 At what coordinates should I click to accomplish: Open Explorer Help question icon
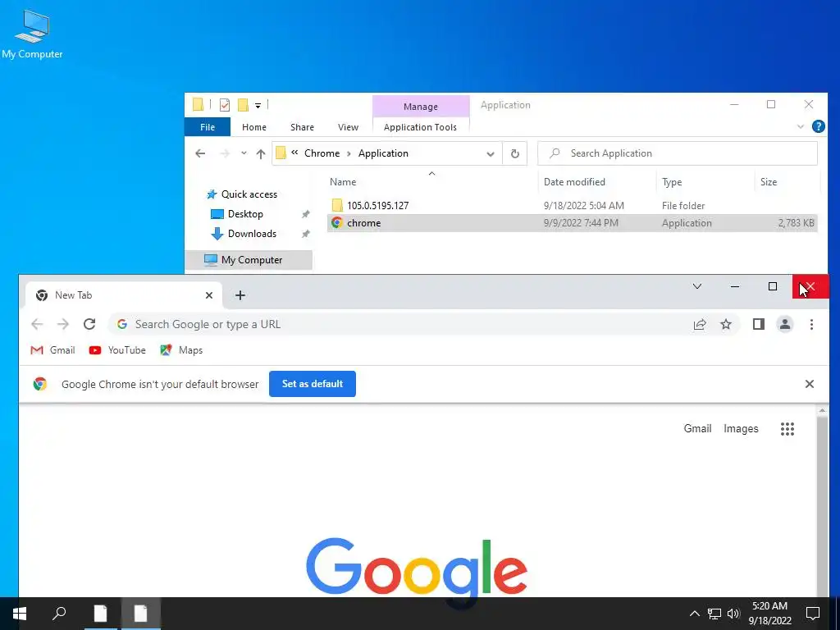(818, 126)
